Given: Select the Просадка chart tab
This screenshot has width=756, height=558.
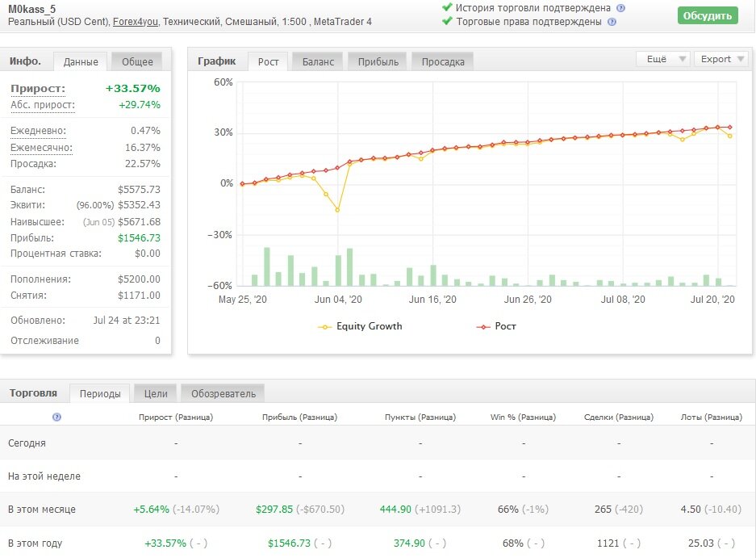Looking at the screenshot, I should click(443, 62).
